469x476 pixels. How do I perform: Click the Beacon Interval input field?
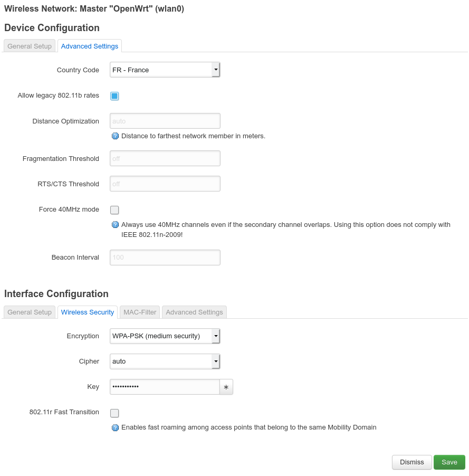coord(165,258)
